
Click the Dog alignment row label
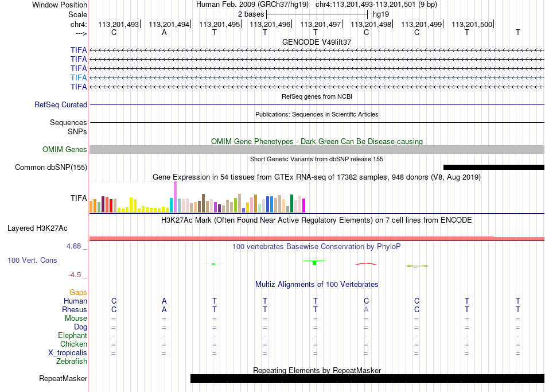point(80,327)
